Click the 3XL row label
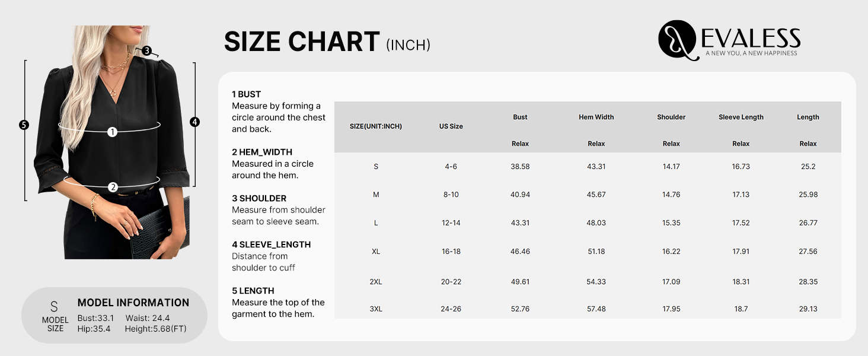 point(376,309)
